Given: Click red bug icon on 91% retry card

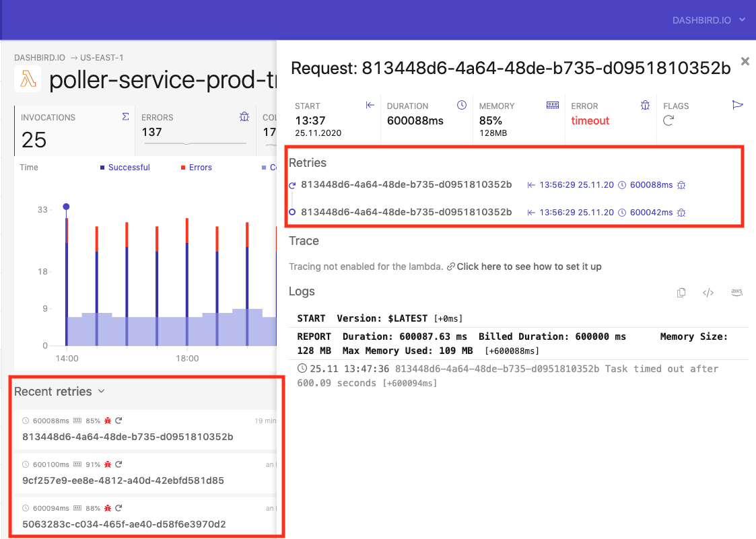Looking at the screenshot, I should (x=108, y=464).
